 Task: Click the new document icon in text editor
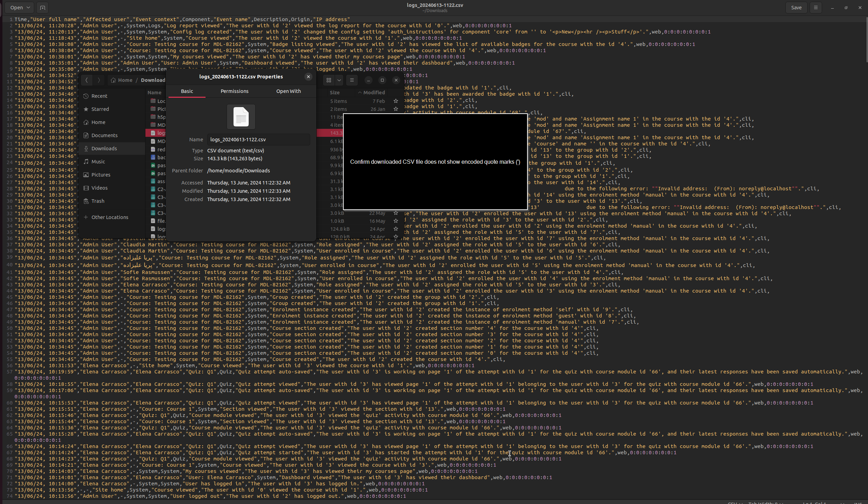coord(42,8)
